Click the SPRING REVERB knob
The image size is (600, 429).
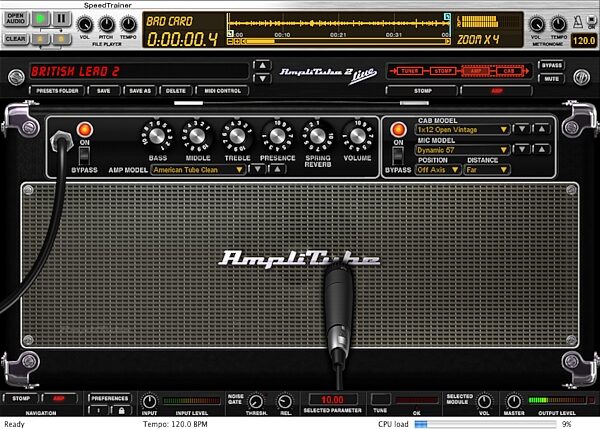pos(318,136)
